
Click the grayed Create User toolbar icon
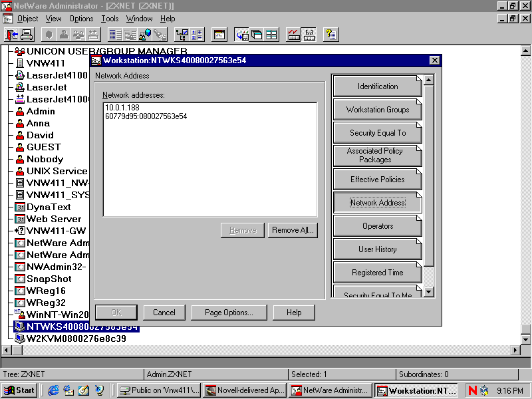(63, 35)
